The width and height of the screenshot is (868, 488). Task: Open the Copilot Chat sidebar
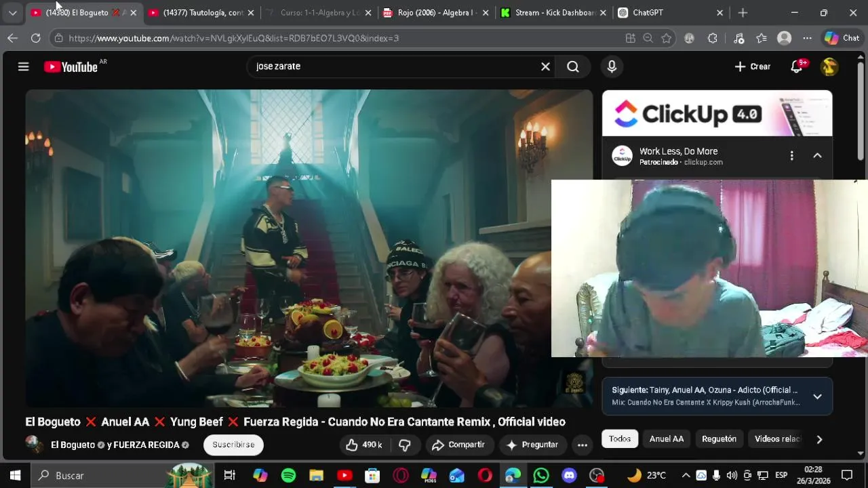[x=841, y=39]
